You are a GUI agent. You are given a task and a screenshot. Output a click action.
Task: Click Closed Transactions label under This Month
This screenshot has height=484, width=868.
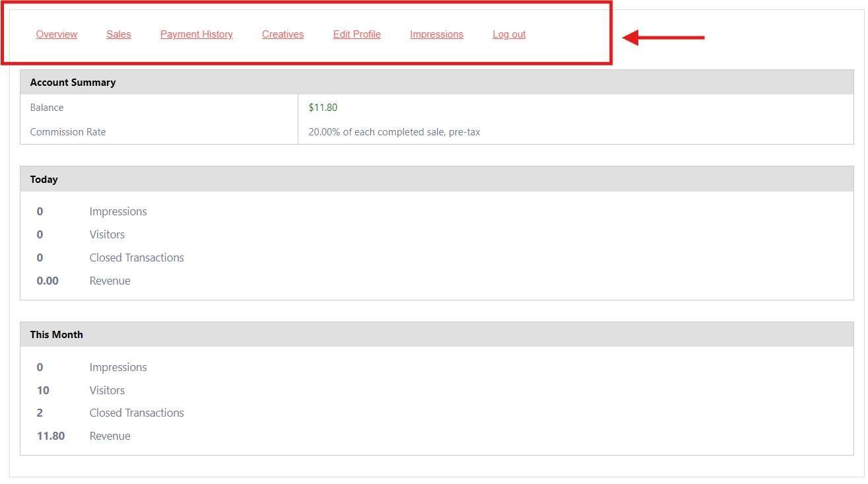click(137, 413)
